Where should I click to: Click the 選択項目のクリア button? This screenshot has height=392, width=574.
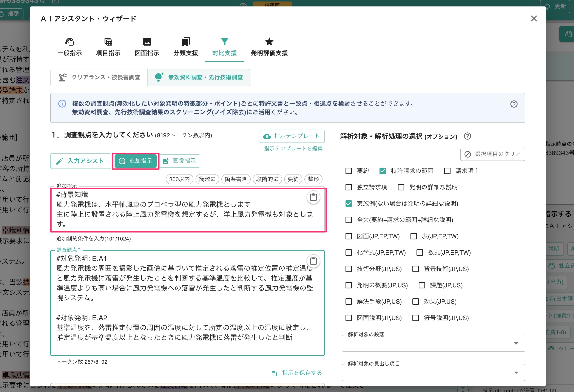pyautogui.click(x=492, y=154)
